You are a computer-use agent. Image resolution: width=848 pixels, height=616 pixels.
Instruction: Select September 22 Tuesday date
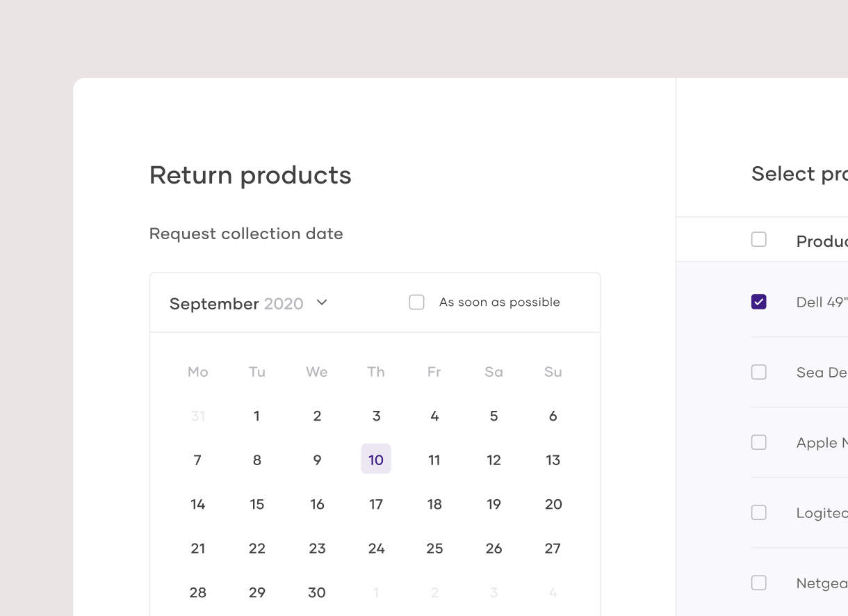point(256,549)
